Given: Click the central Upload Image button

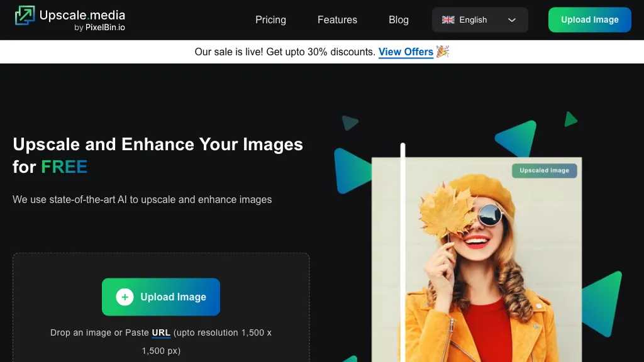Looking at the screenshot, I should (x=161, y=297).
